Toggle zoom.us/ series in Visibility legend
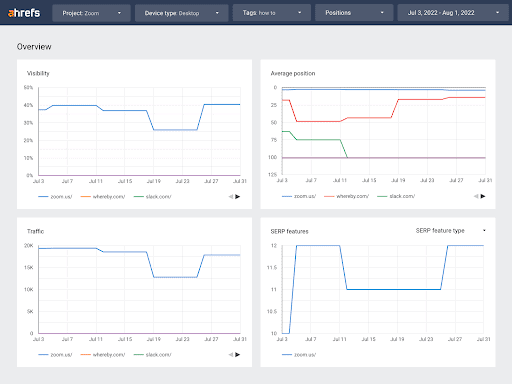Screen dimensions: 512x384 point(55,197)
